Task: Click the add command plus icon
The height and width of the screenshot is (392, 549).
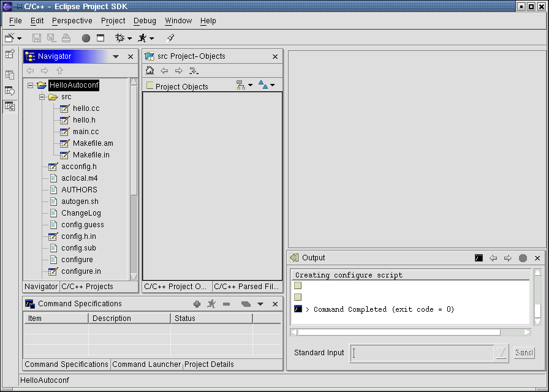Action: [x=197, y=304]
